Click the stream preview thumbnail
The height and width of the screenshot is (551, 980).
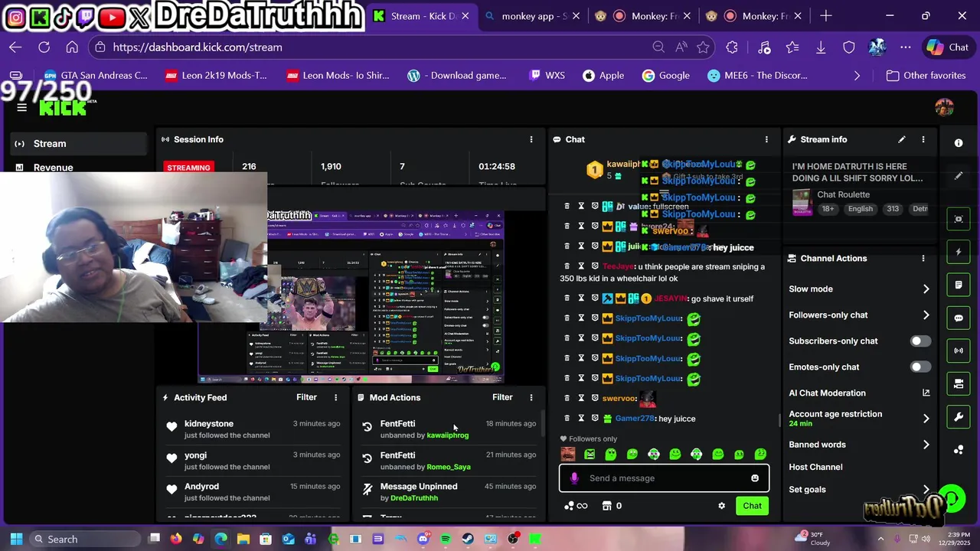click(351, 297)
